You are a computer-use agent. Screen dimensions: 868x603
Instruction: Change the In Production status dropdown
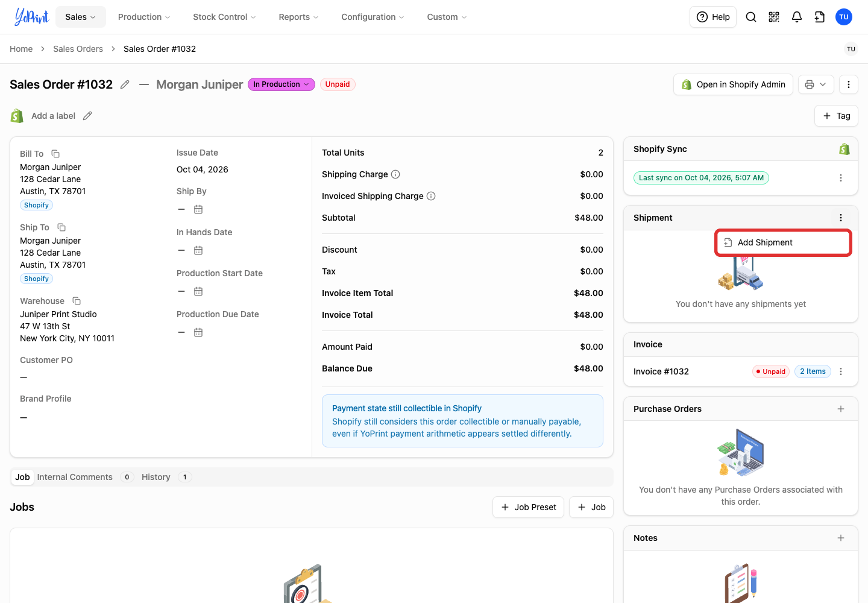pyautogui.click(x=281, y=84)
